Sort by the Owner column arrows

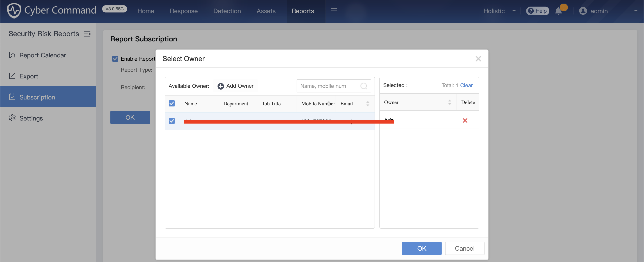pyautogui.click(x=449, y=102)
